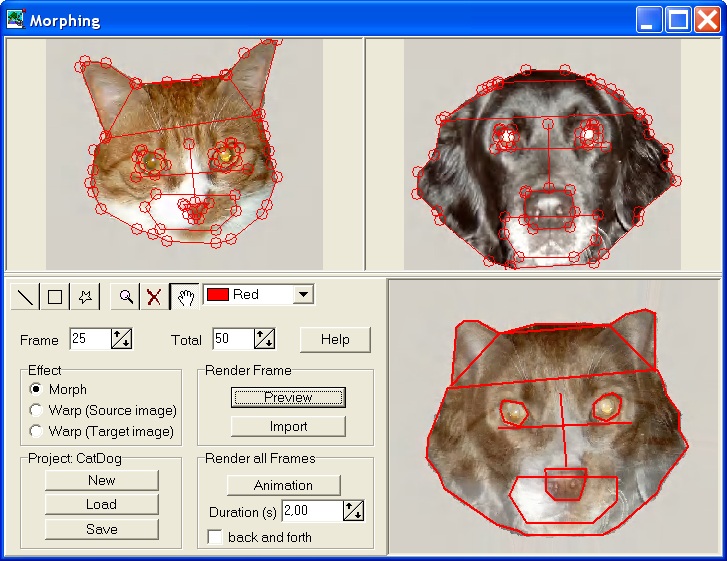
Task: Click the Total value stepper arrows
Action: pos(265,339)
